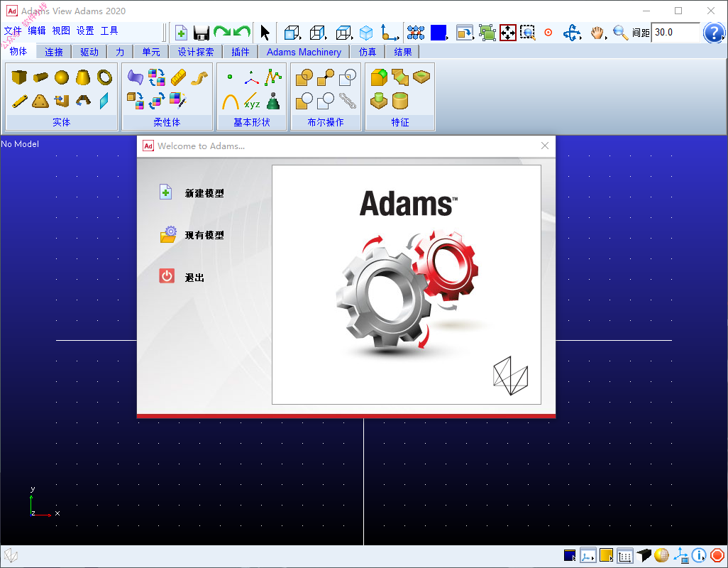Click the red center target icon

coord(548,33)
